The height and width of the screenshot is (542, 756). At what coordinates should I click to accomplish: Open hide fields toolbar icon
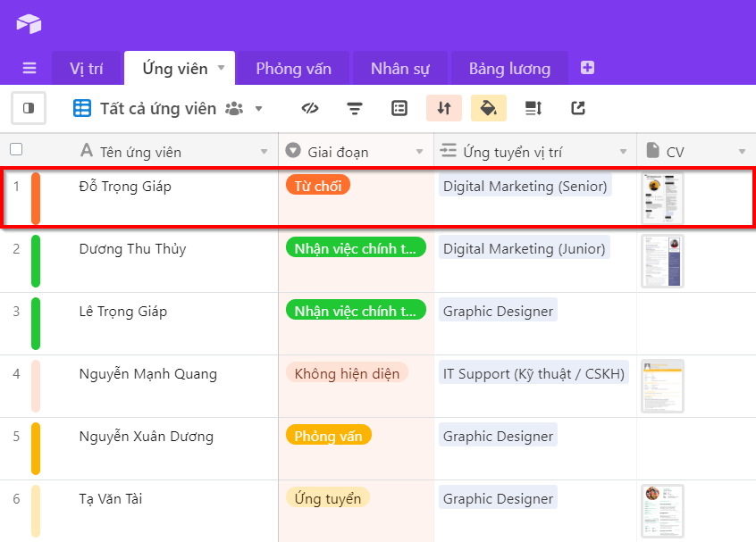click(310, 108)
